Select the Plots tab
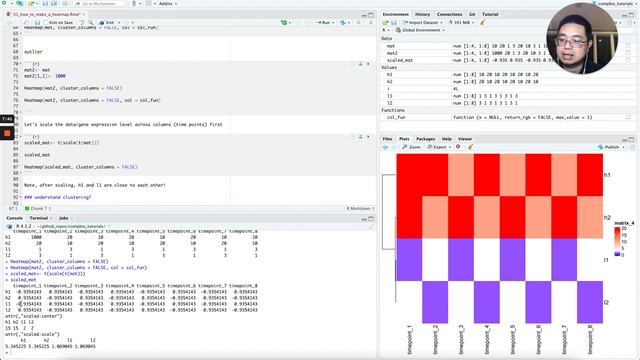640x360 pixels. tap(404, 139)
